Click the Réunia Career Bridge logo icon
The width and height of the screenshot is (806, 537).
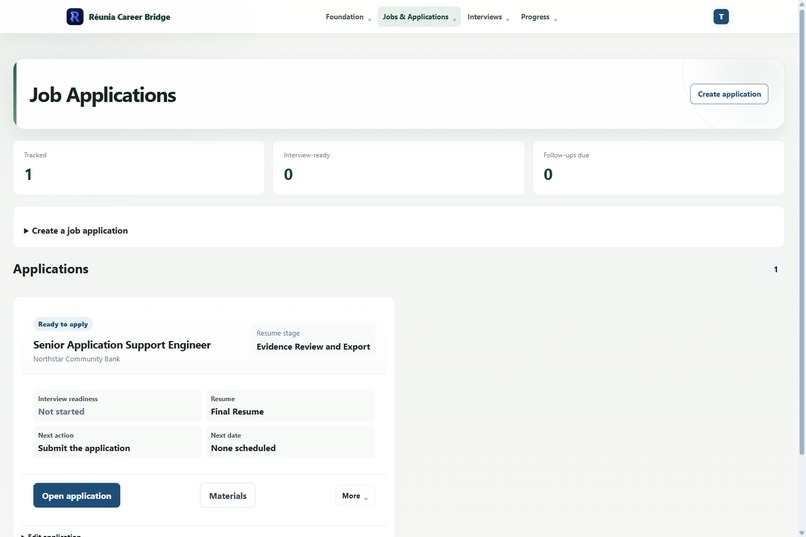tap(75, 17)
